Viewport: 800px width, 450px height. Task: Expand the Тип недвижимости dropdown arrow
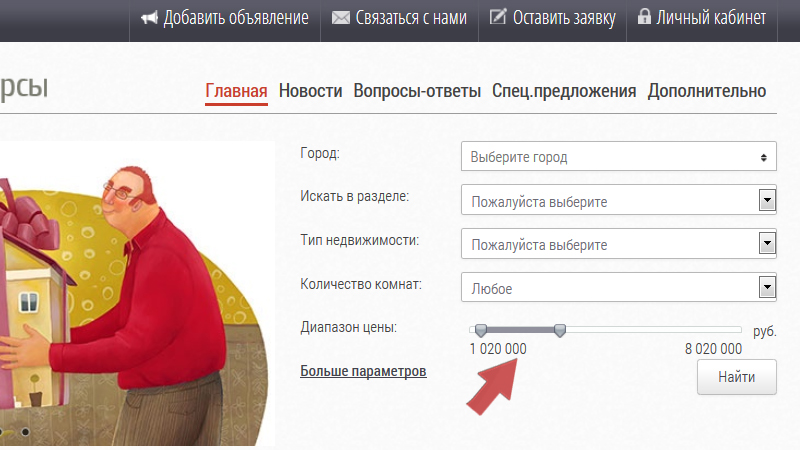coord(767,243)
